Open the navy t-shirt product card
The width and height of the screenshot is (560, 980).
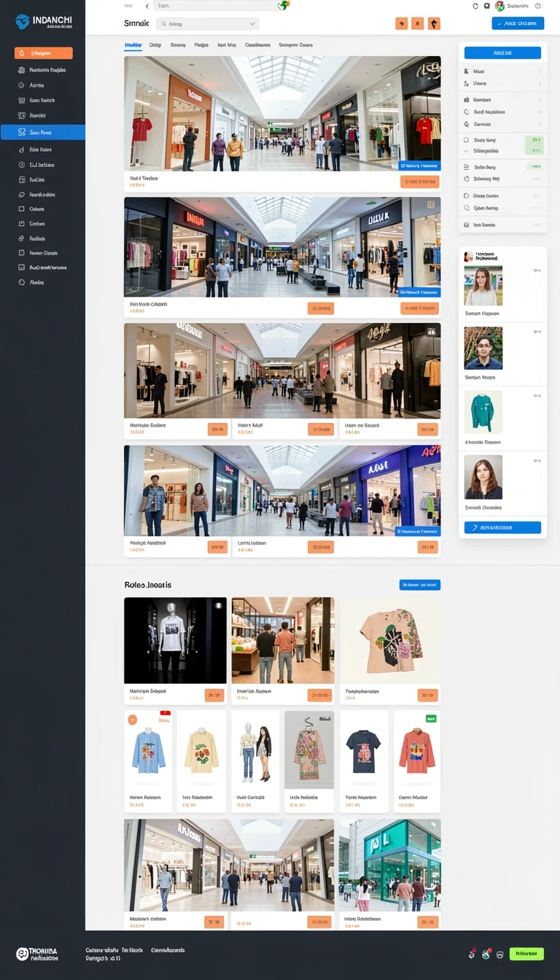click(x=363, y=761)
